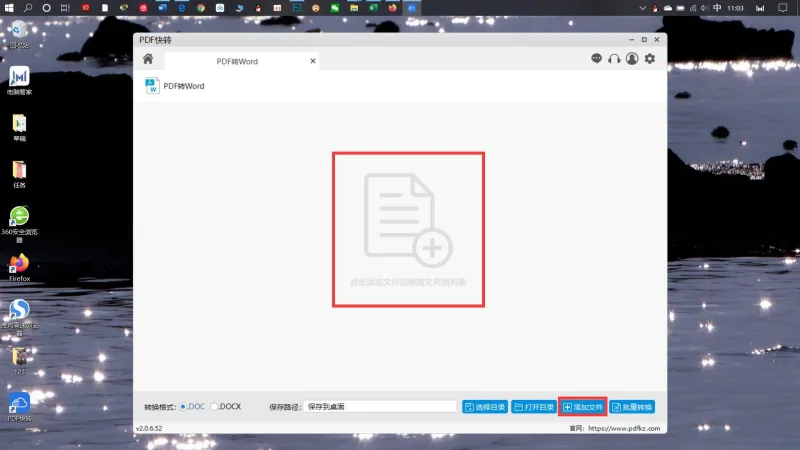Open OneDrive cloud tray icon
Screen dimensions: 800x450
[x=667, y=8]
